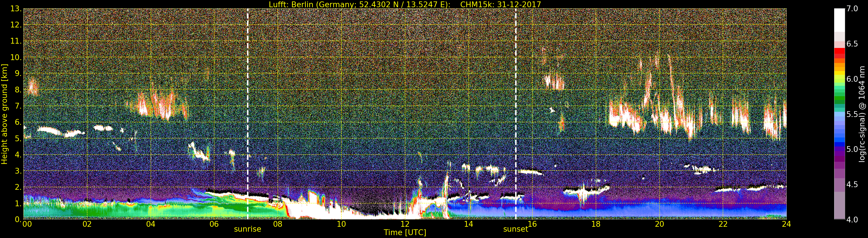868x238 pixels.
Task: Click the height axis tick '2.'
Action: [18, 187]
